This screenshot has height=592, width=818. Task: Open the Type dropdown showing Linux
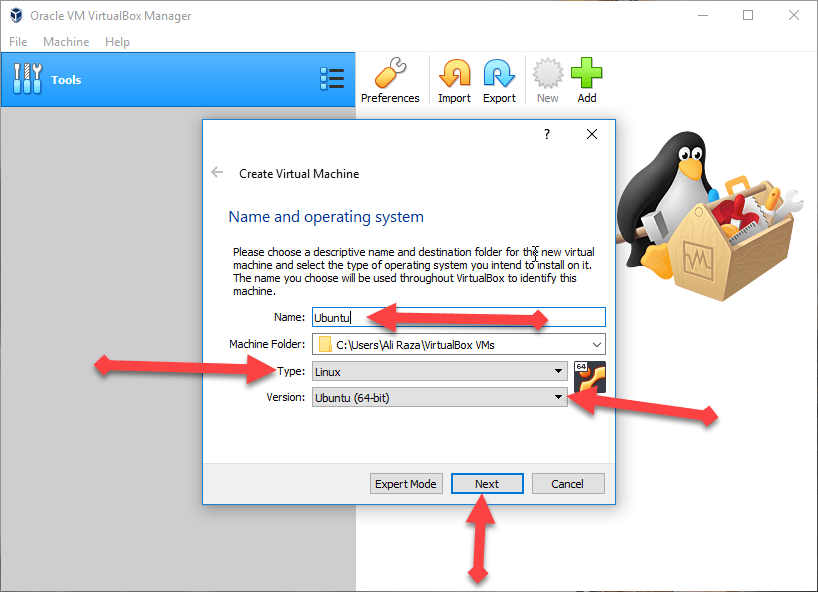(x=558, y=371)
